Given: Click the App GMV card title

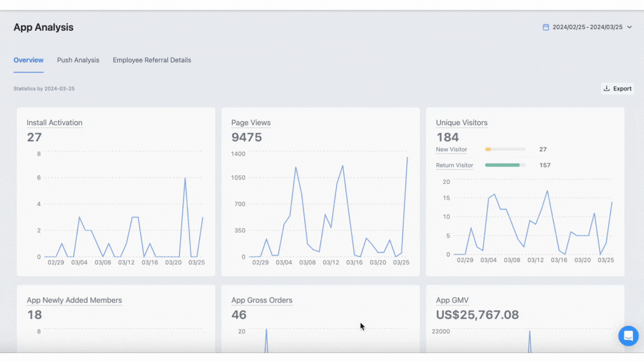Looking at the screenshot, I should click(x=452, y=300).
